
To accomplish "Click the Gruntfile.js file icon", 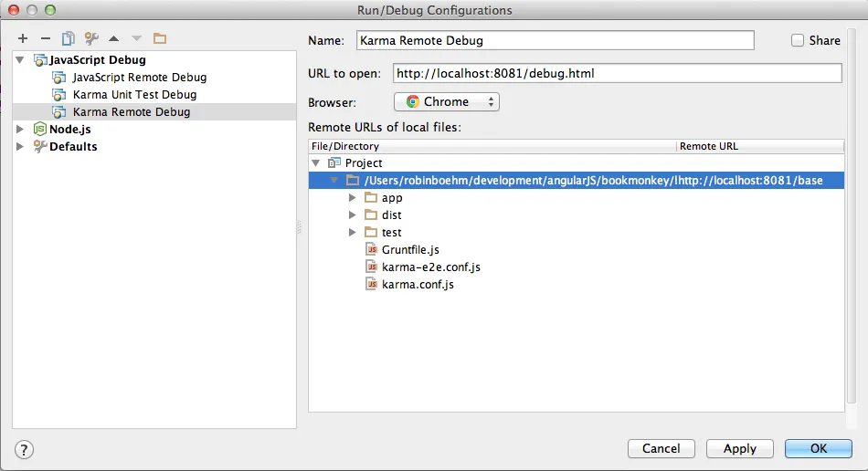I will [372, 249].
